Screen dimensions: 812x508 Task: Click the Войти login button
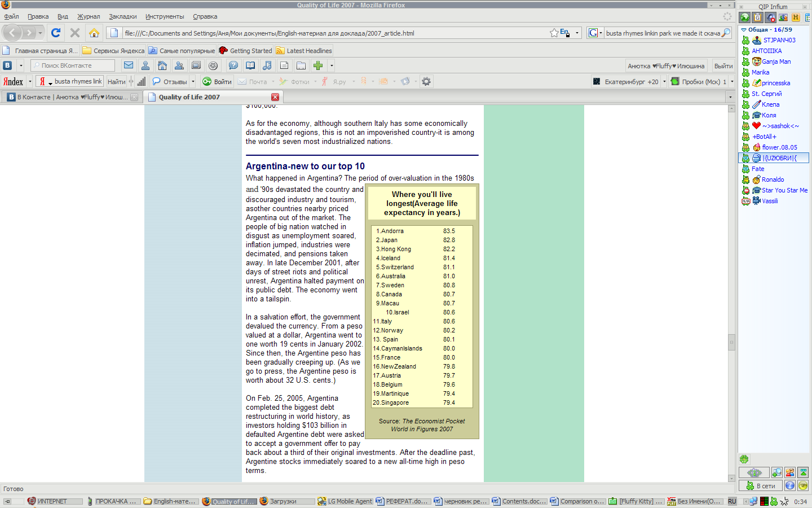tap(217, 81)
